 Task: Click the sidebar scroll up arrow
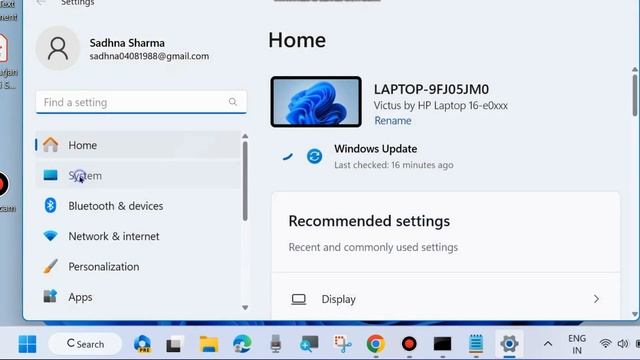[245, 136]
